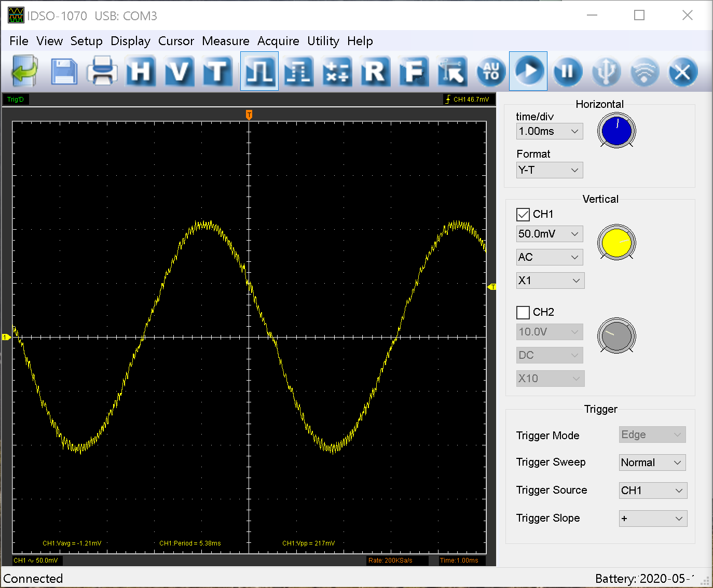This screenshot has width=713, height=588.
Task: Open the Acquire menu
Action: 279,41
